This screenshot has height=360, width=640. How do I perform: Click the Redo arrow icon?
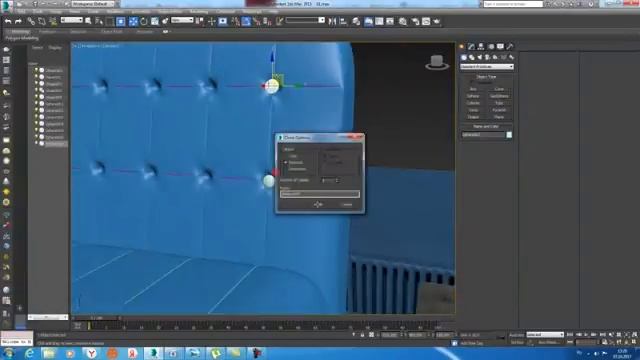click(18, 21)
